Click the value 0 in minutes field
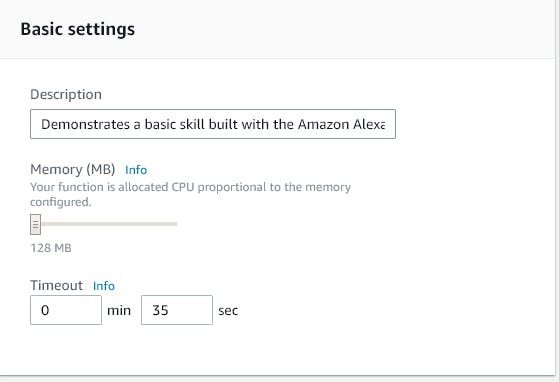559x382 pixels. (45, 310)
